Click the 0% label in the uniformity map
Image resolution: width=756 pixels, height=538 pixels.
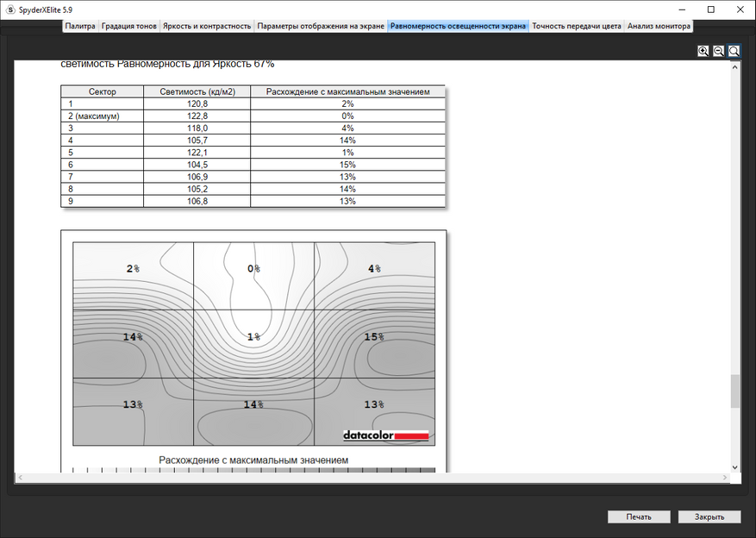point(253,268)
